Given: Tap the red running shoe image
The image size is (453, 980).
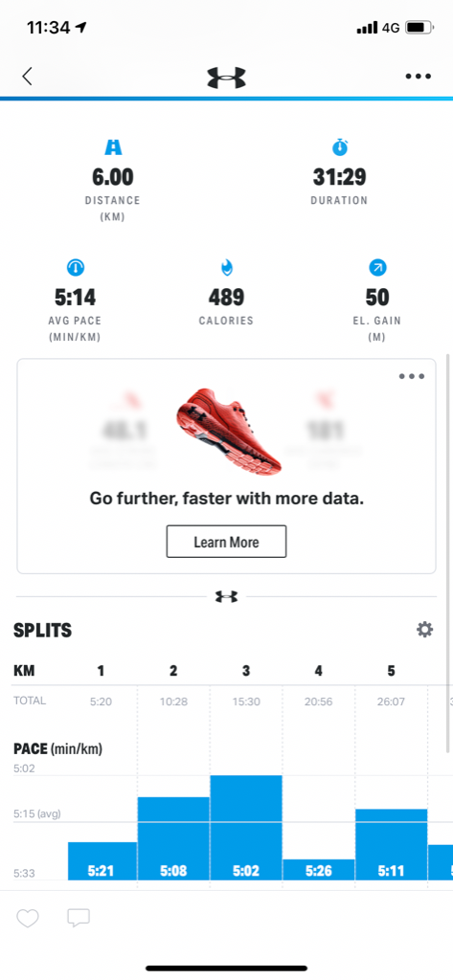Looking at the screenshot, I should (229, 430).
